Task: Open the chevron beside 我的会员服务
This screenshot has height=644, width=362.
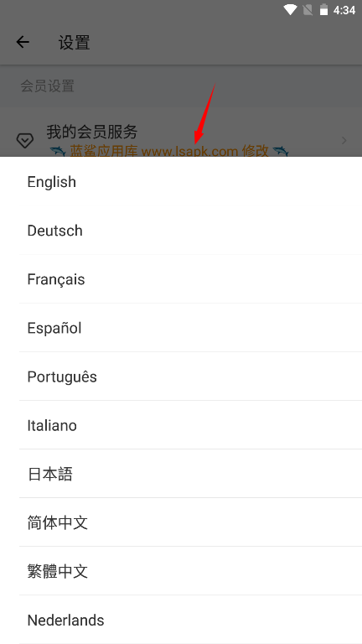Action: pos(344,141)
